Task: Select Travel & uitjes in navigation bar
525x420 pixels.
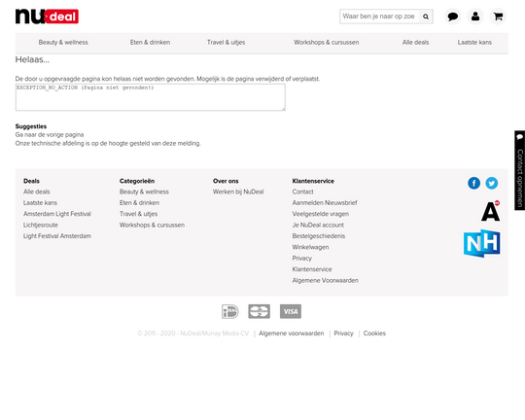Action: 226,43
